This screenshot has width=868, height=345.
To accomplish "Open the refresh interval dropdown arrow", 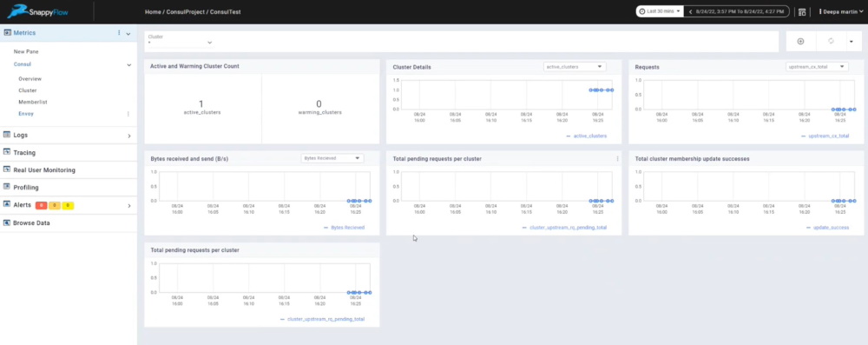I will [851, 42].
